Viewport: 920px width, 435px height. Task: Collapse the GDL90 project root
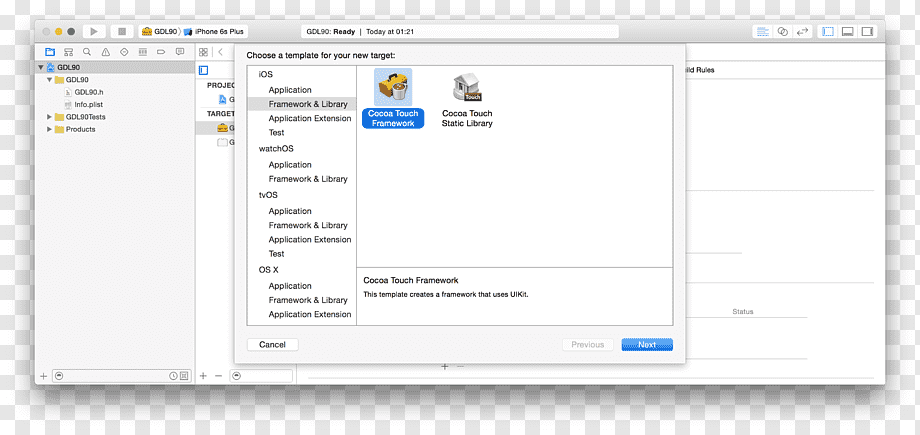41,68
